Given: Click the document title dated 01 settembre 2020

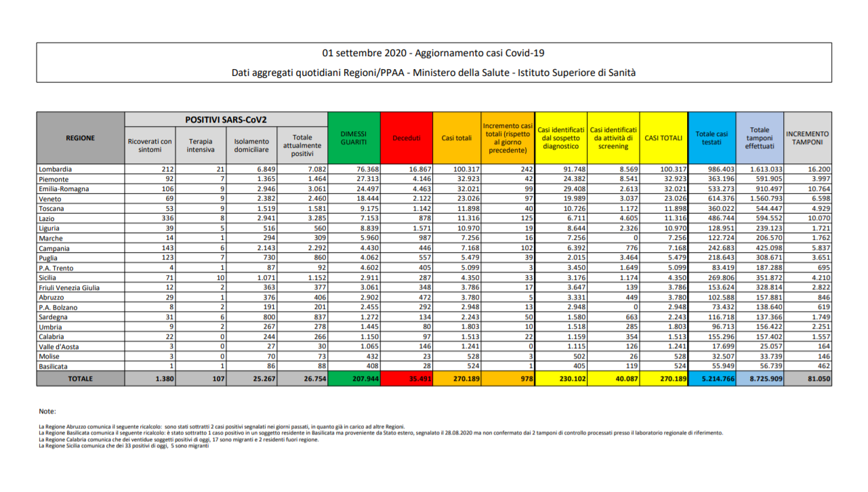Looking at the screenshot, I should [434, 53].
